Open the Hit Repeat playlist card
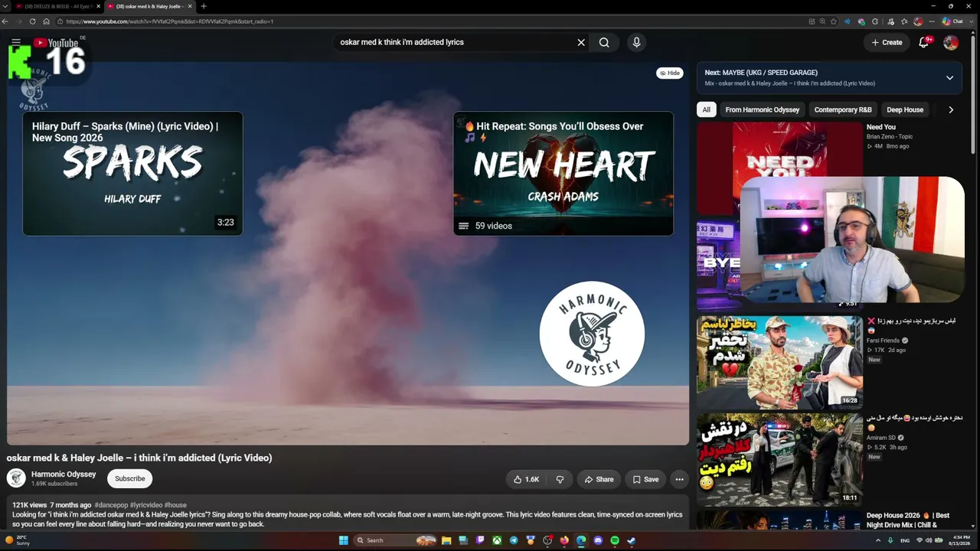The width and height of the screenshot is (980, 551). [x=563, y=174]
